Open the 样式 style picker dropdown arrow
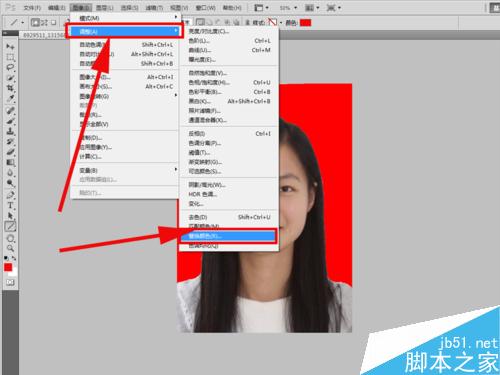Screen dimensions: 500x375 (281, 23)
